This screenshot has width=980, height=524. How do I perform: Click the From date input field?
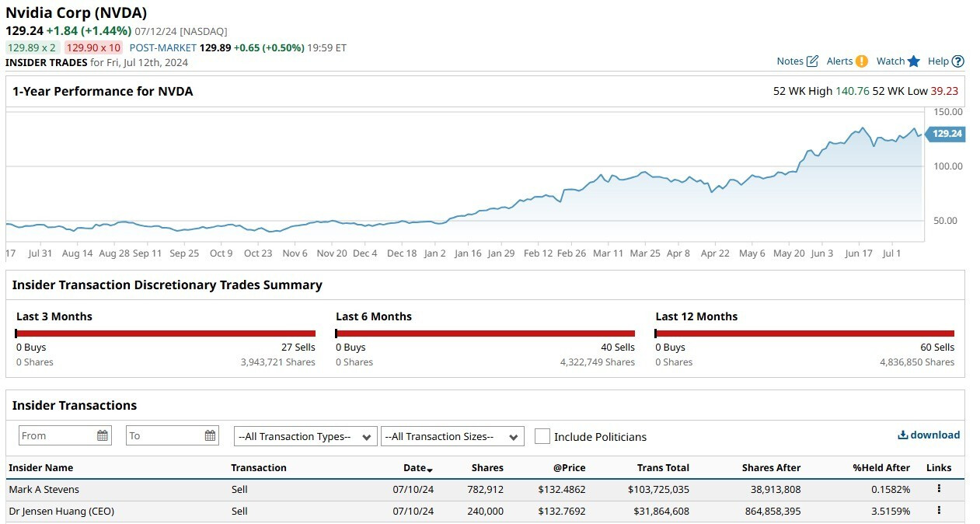pos(56,436)
